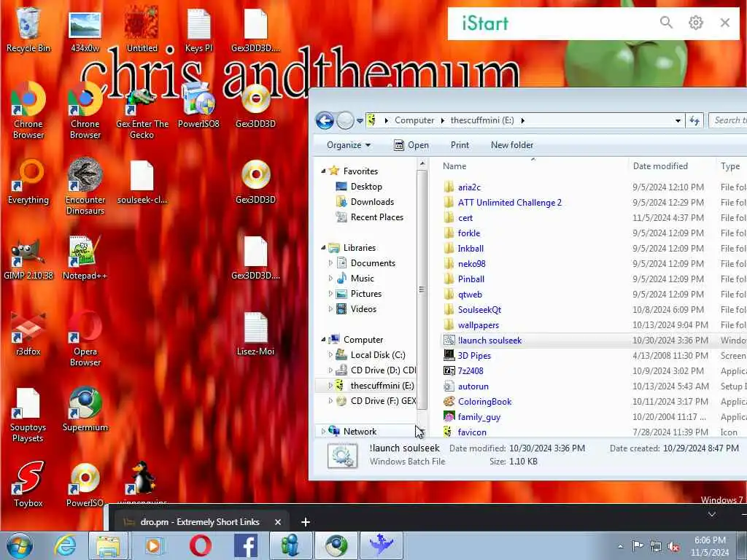Screen dimensions: 747x560
Task: Click Print in the Explorer toolbar
Action: (460, 145)
